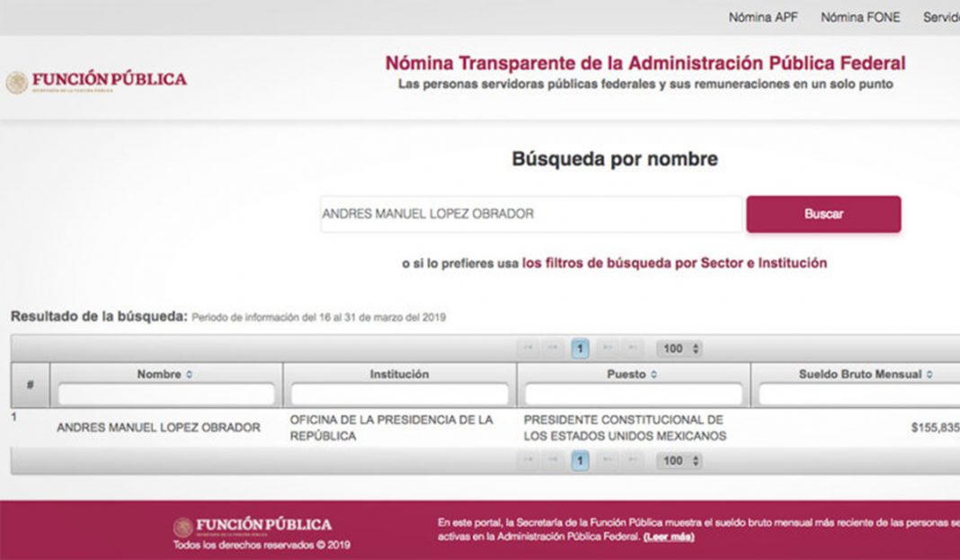Click the Función Pública logo in the header
The height and width of the screenshot is (560, 960).
[x=97, y=79]
